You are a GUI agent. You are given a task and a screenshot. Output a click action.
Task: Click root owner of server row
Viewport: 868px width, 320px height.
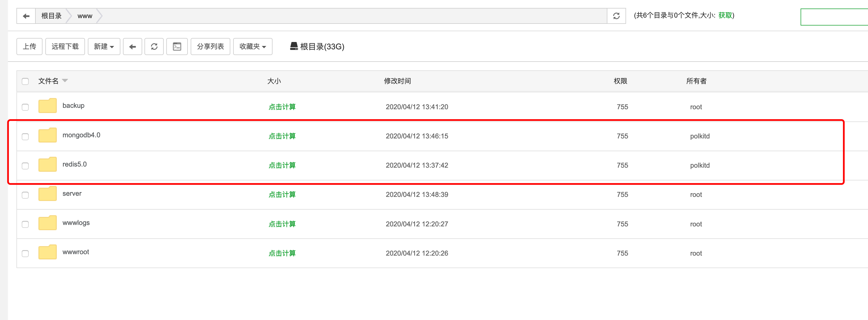click(696, 195)
